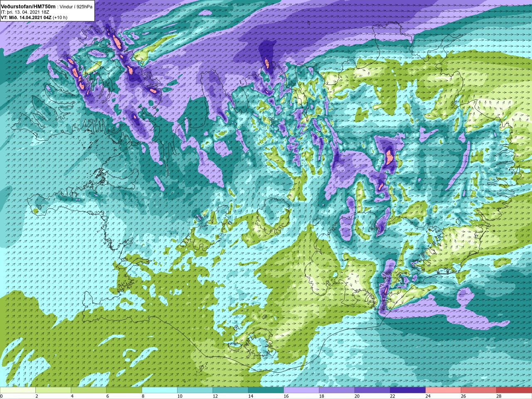Click the 'IT: þri. 13. 04. 2021 18Z' line

(25, 12)
